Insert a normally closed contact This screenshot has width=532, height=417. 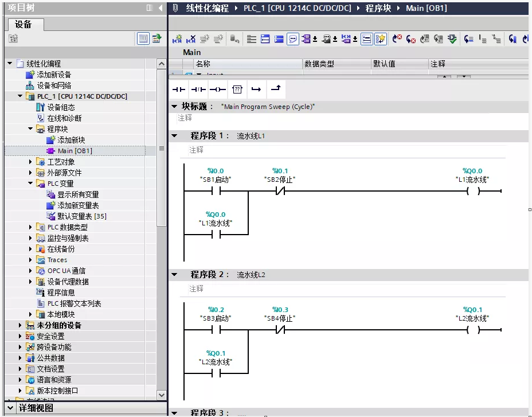(x=198, y=89)
